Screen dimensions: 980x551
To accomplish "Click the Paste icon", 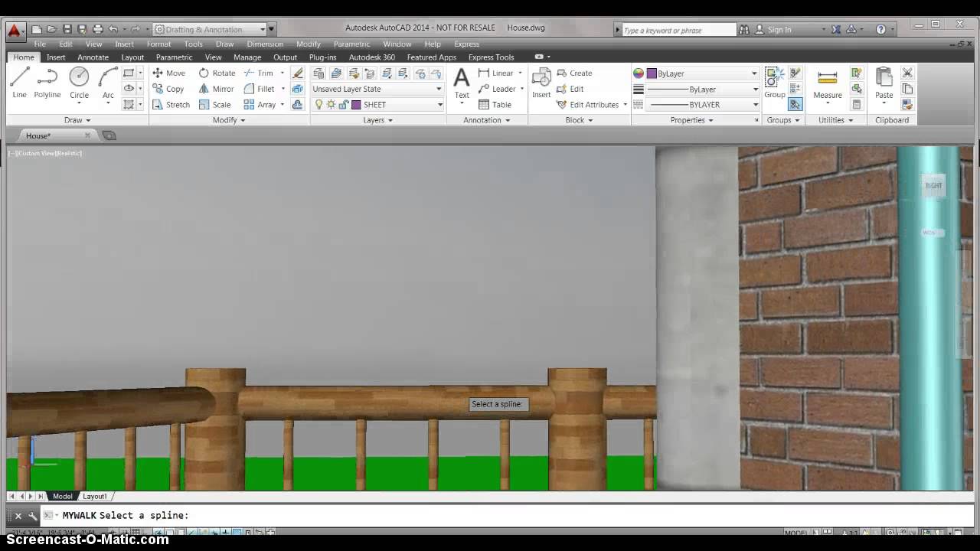I will (x=884, y=83).
